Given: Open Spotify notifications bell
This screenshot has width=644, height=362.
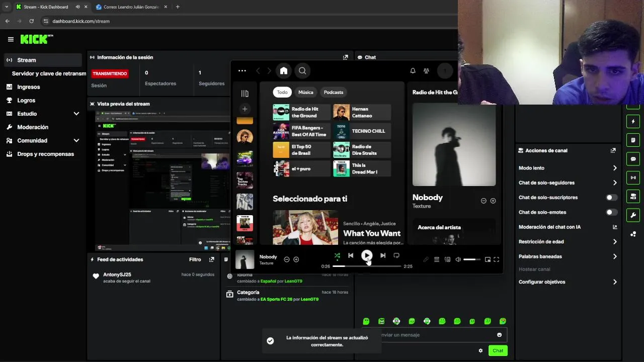Looking at the screenshot, I should tap(413, 71).
